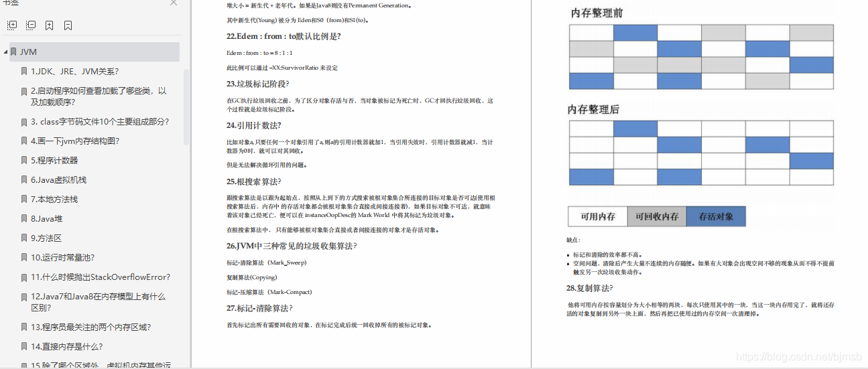
Task: Click heading 27.标记-清除算法?
Action: 259,308
